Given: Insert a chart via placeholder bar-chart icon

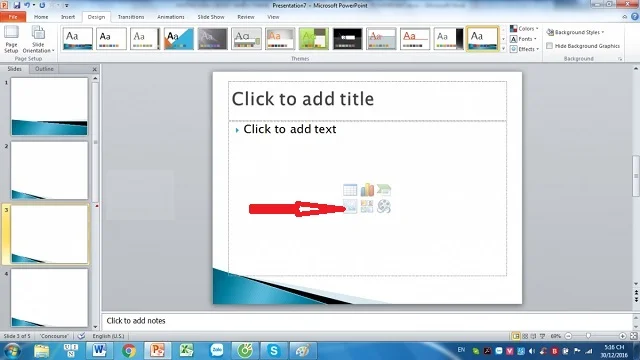Looking at the screenshot, I should [367, 190].
